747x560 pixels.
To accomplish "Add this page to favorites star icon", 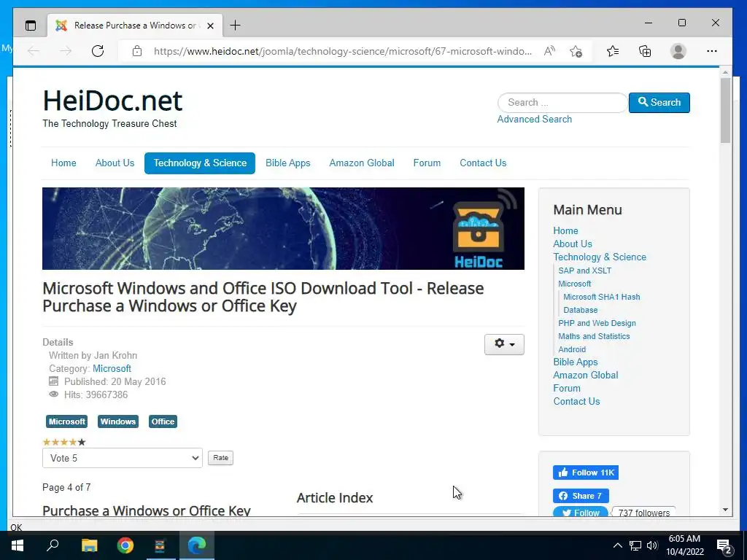I will [x=576, y=52].
